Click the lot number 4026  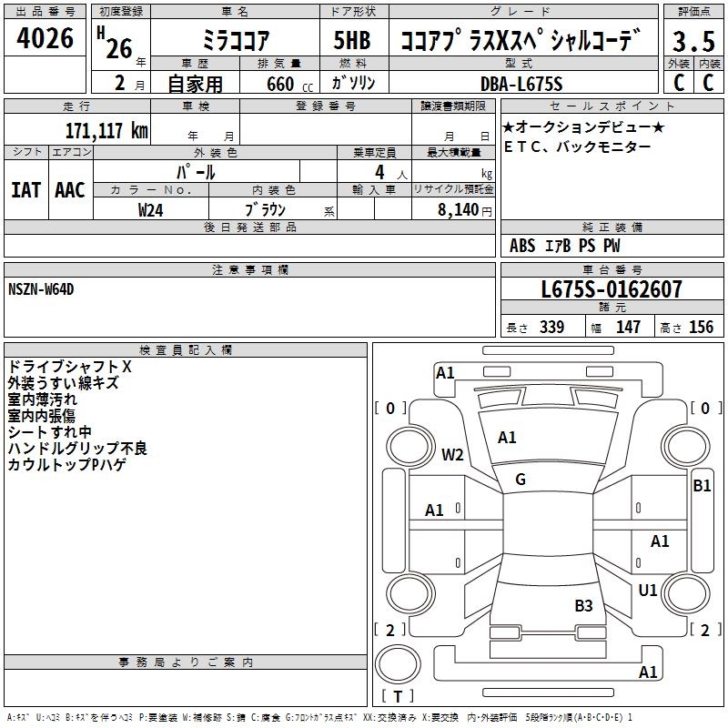coord(45,37)
